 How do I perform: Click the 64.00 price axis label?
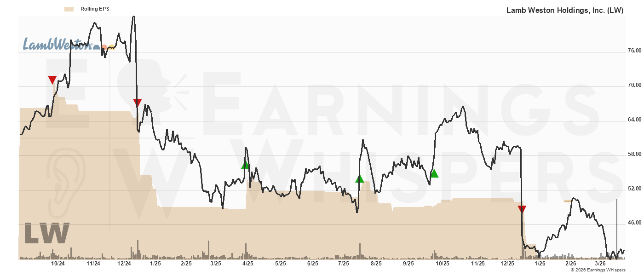click(x=634, y=120)
